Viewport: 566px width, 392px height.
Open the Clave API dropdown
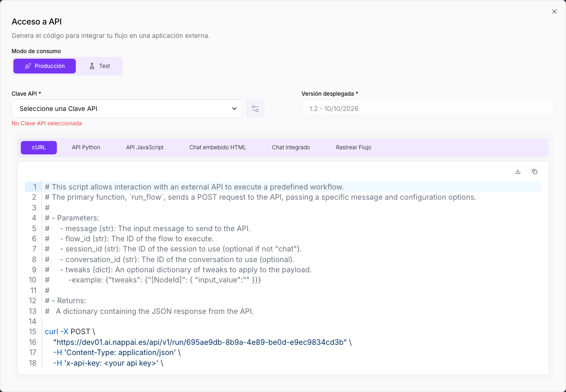(127, 109)
